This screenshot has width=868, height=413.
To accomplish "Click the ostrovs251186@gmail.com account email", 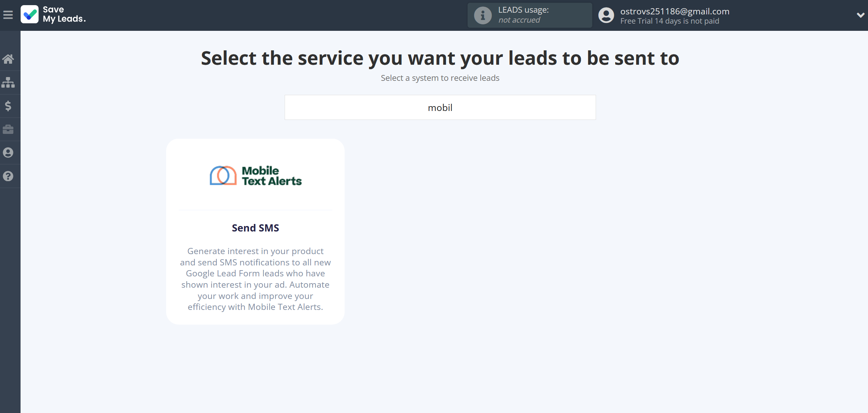I will click(x=675, y=11).
